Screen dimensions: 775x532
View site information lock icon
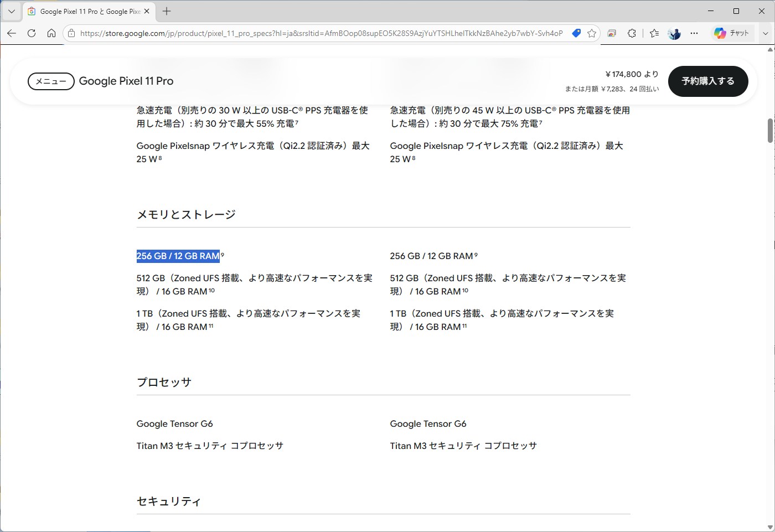tap(71, 33)
